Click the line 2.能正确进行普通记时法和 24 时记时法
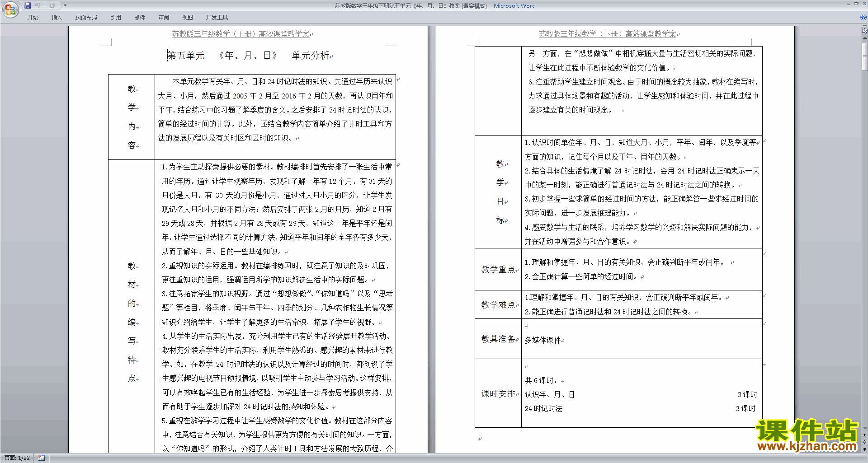Screen dimensions: 868x463 coord(608,312)
